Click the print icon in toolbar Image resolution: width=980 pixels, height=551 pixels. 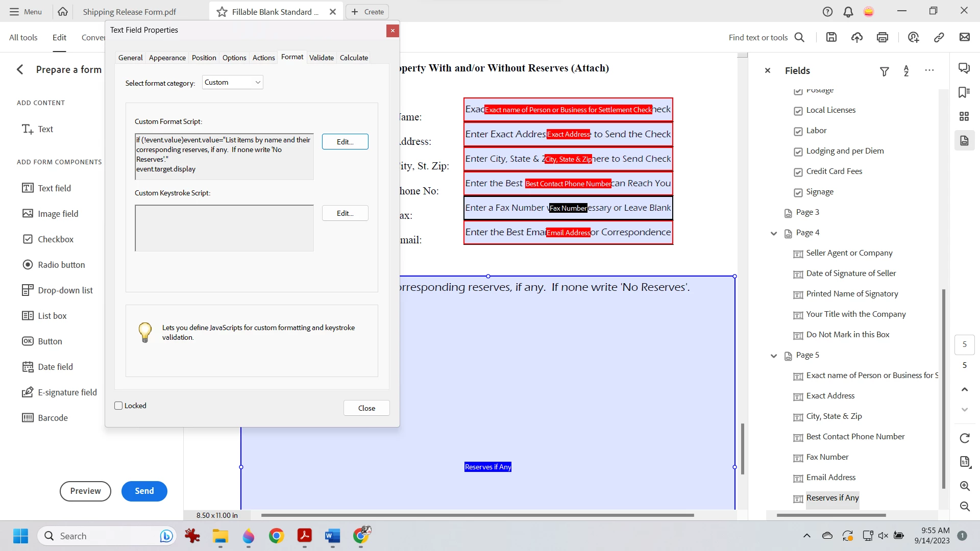pos(883,37)
